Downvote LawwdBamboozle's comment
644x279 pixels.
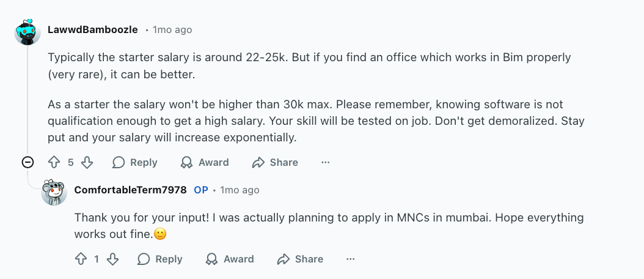pos(87,162)
